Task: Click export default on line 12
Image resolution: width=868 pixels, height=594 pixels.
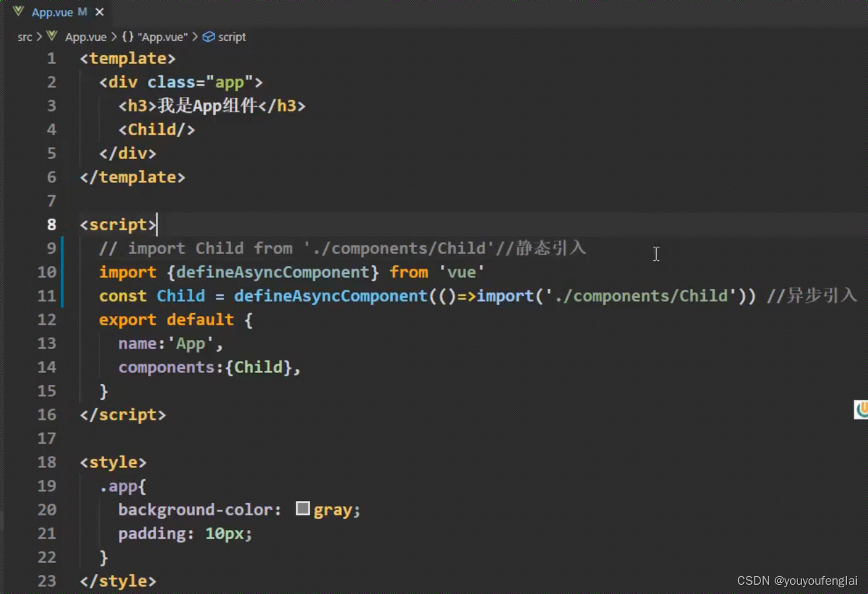Action: (x=166, y=319)
